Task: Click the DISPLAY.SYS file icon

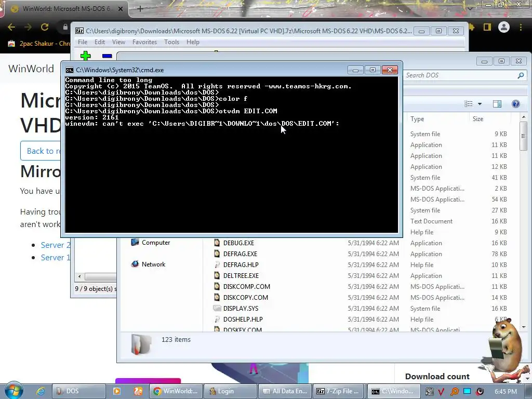Action: [217, 308]
